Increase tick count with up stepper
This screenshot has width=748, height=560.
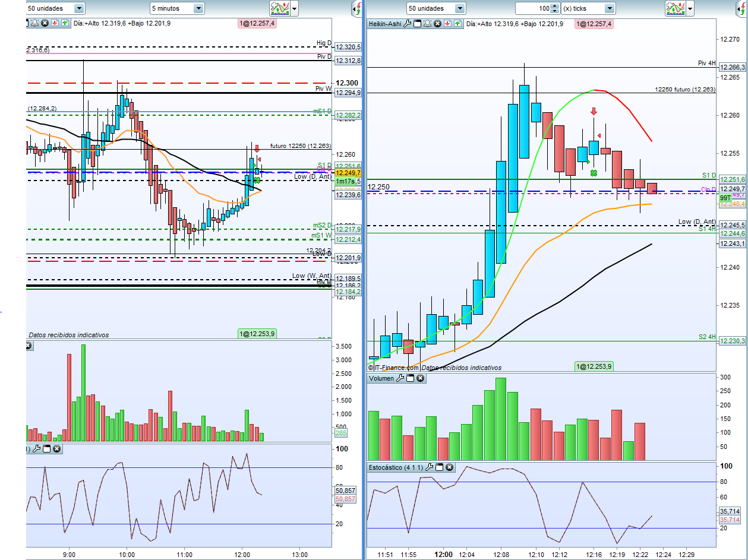pyautogui.click(x=555, y=5)
